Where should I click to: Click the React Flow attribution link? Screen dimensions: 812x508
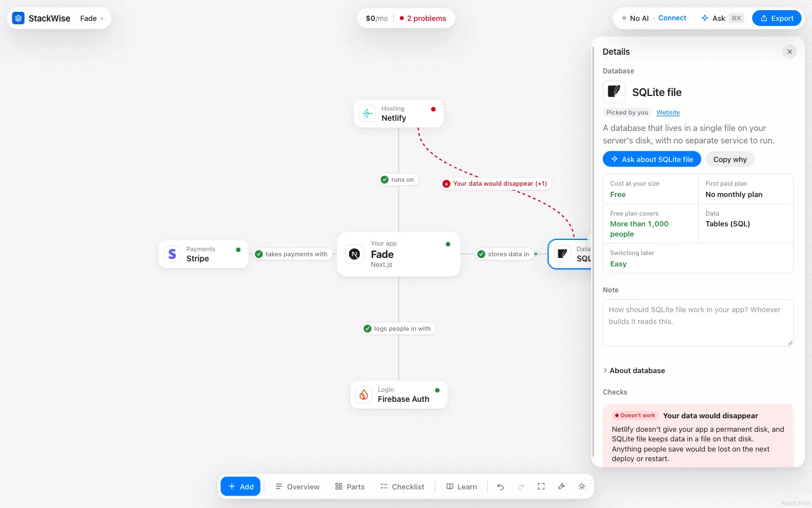click(795, 503)
